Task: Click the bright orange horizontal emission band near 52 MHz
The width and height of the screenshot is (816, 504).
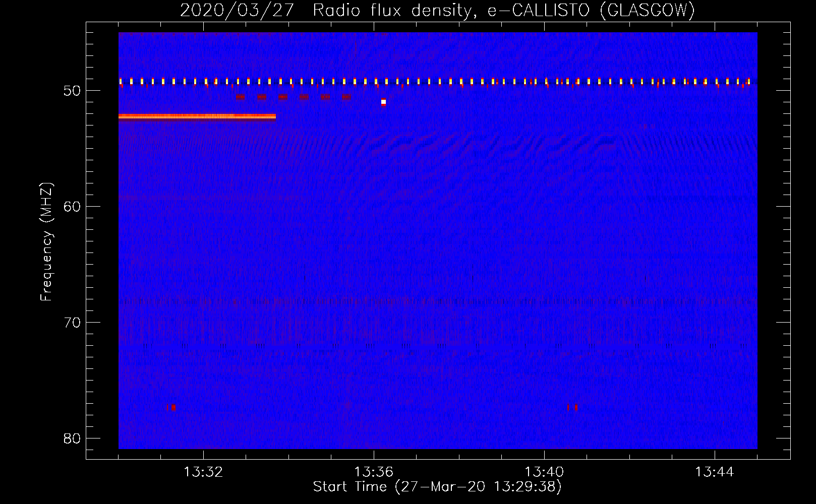Action: click(197, 116)
